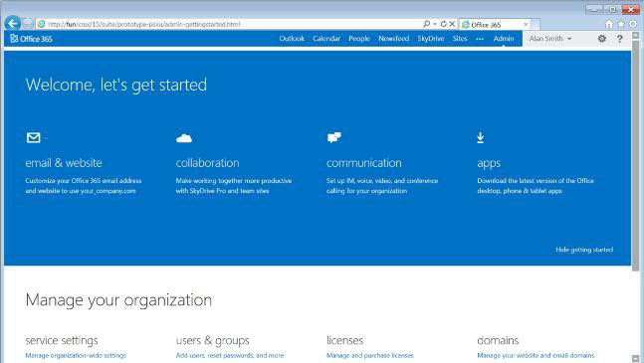
Task: Open Manage your website and email domains
Action: tap(536, 356)
